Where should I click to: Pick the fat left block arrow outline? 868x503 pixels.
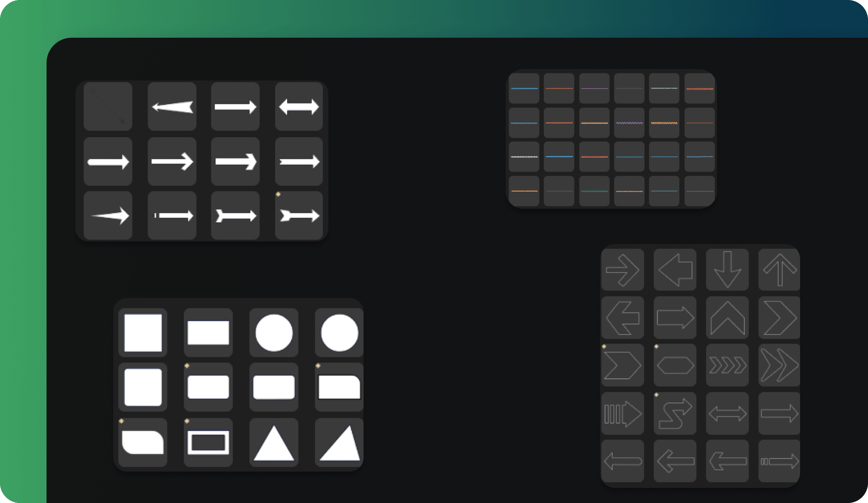click(675, 270)
